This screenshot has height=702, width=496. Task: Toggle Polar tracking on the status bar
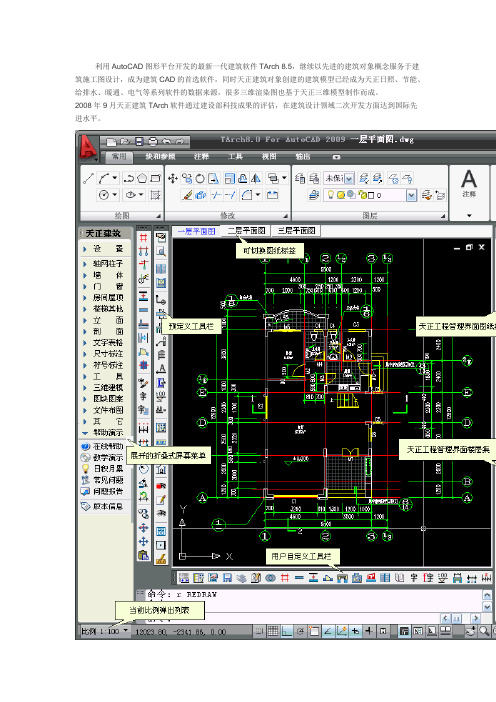[300, 632]
